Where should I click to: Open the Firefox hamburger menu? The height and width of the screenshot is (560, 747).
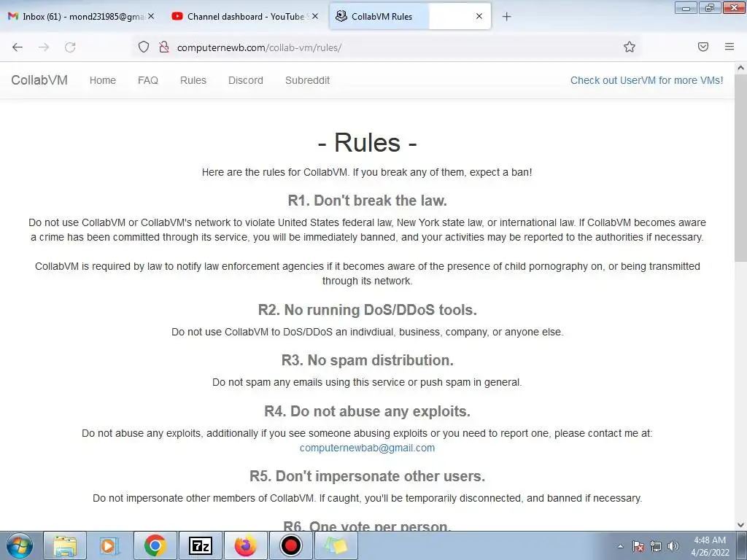pyautogui.click(x=729, y=47)
